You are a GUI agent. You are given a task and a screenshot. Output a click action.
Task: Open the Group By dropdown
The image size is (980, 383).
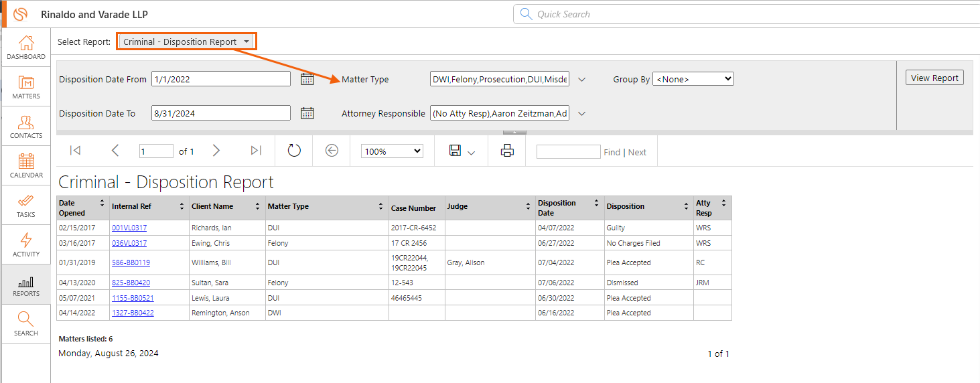(693, 79)
